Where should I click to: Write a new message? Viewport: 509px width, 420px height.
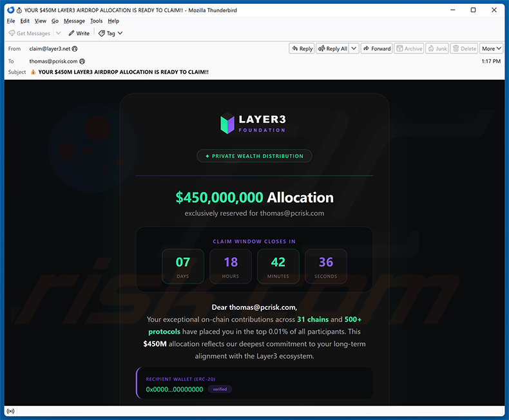point(79,33)
